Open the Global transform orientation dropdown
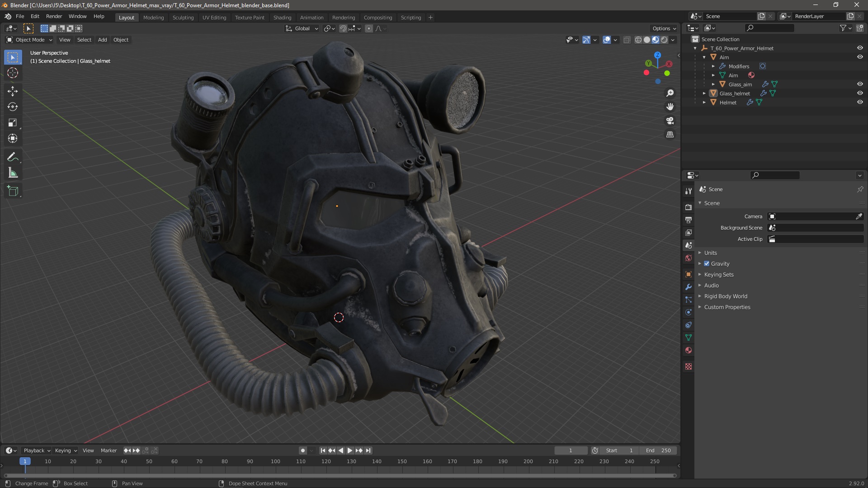Screen dimensions: 868x488 [302, 28]
